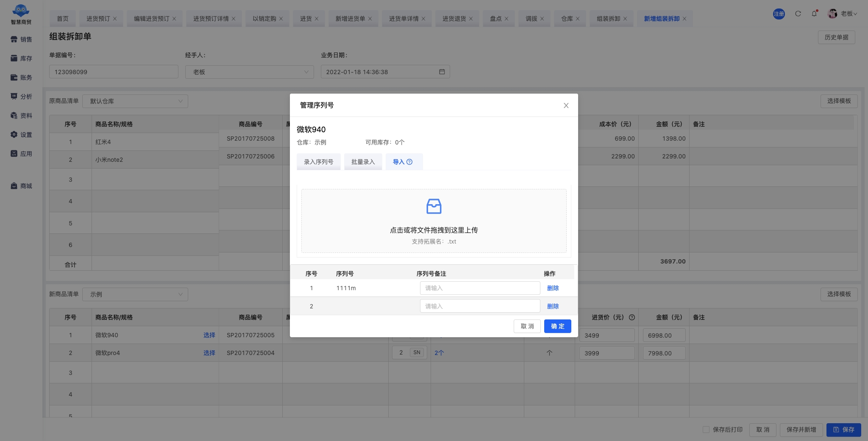Click the 保存 button
868x441 pixels.
pyautogui.click(x=844, y=430)
